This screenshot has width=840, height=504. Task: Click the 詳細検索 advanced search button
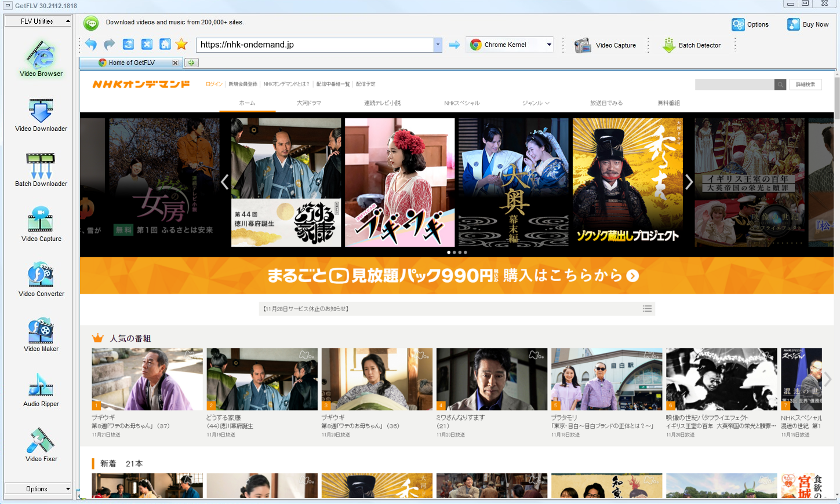[805, 85]
